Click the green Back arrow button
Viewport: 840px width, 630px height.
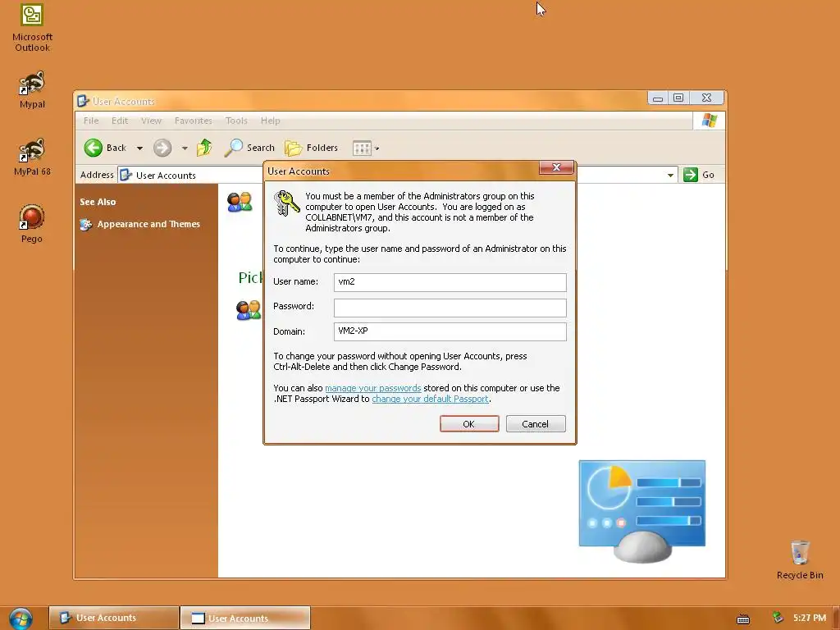94,148
